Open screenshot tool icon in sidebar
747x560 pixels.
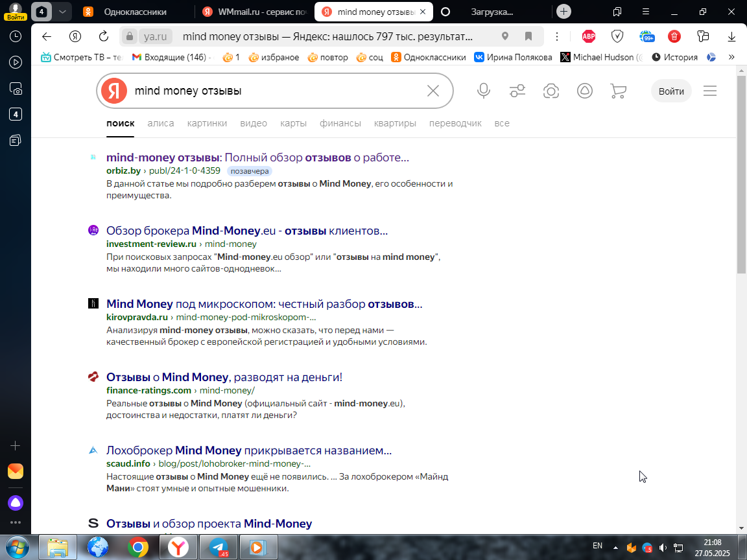pyautogui.click(x=16, y=89)
